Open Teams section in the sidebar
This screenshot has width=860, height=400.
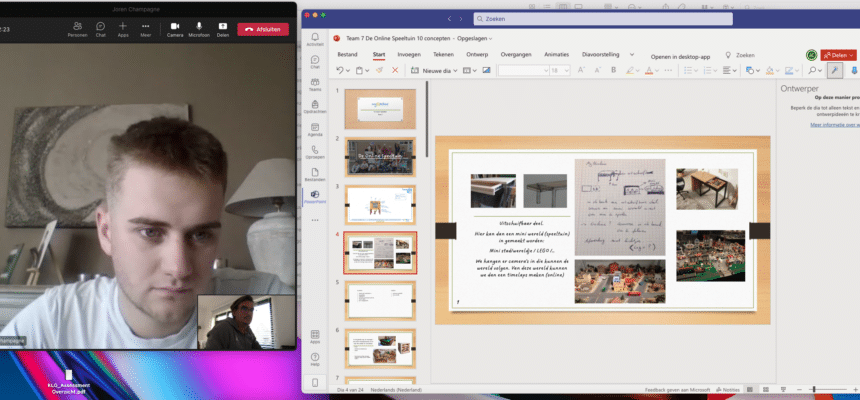[315, 84]
